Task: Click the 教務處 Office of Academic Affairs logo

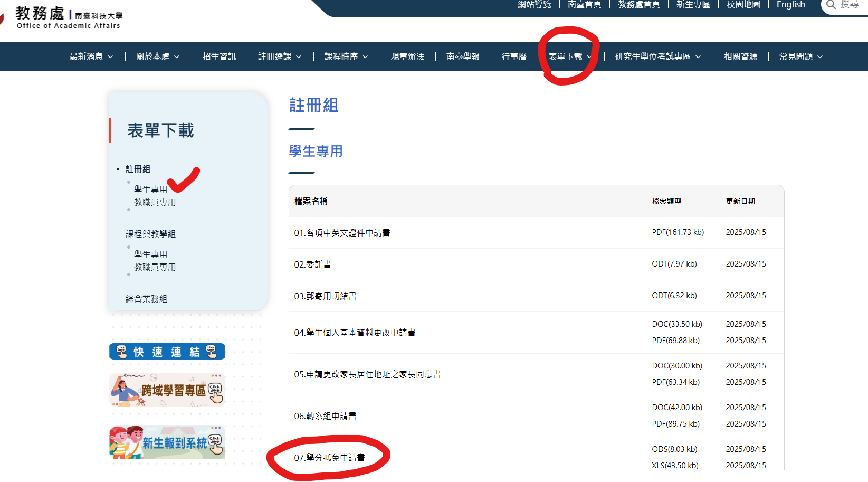Action: pyautogui.click(x=68, y=17)
